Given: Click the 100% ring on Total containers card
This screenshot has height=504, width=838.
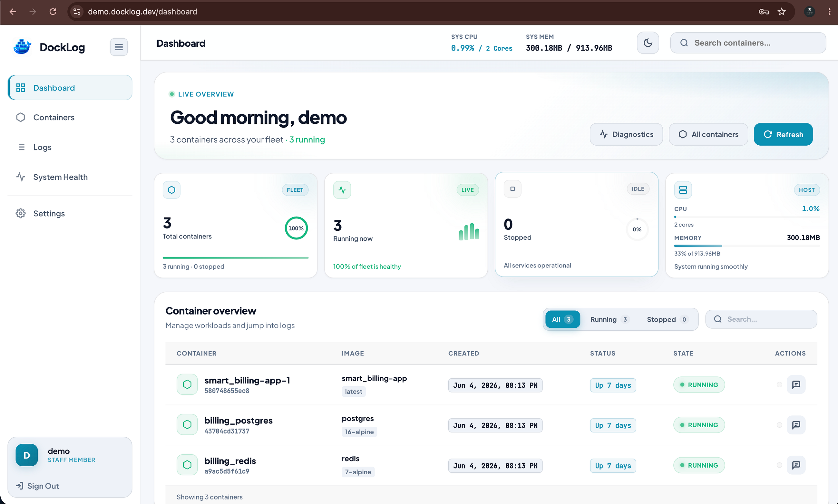Looking at the screenshot, I should 296,228.
